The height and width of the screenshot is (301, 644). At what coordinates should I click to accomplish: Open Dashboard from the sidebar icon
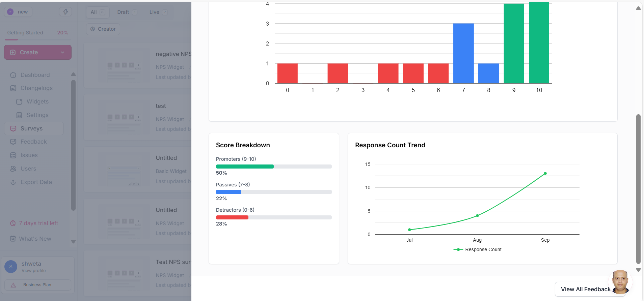pos(13,75)
